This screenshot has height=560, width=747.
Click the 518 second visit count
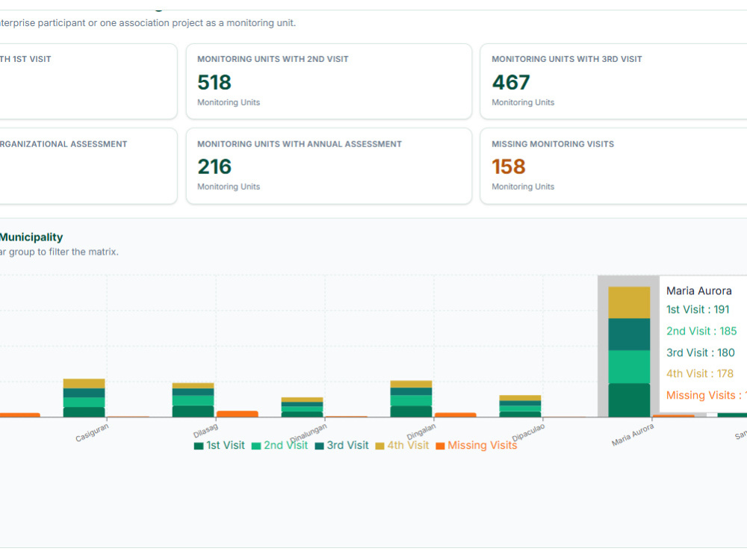(x=214, y=82)
